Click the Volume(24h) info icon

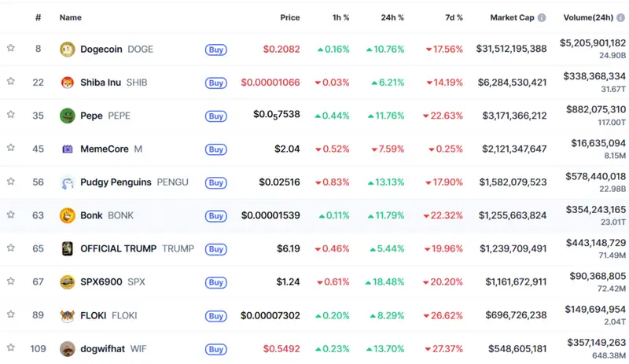pos(622,17)
